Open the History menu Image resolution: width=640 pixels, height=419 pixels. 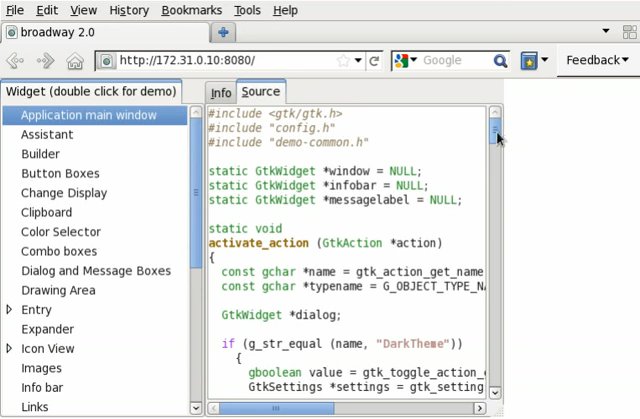point(129,10)
